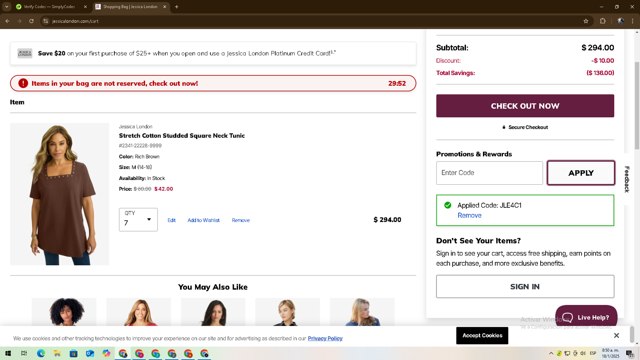The height and width of the screenshot is (360, 640).
Task: Open Outlook from the taskbar
Action: pos(90,353)
